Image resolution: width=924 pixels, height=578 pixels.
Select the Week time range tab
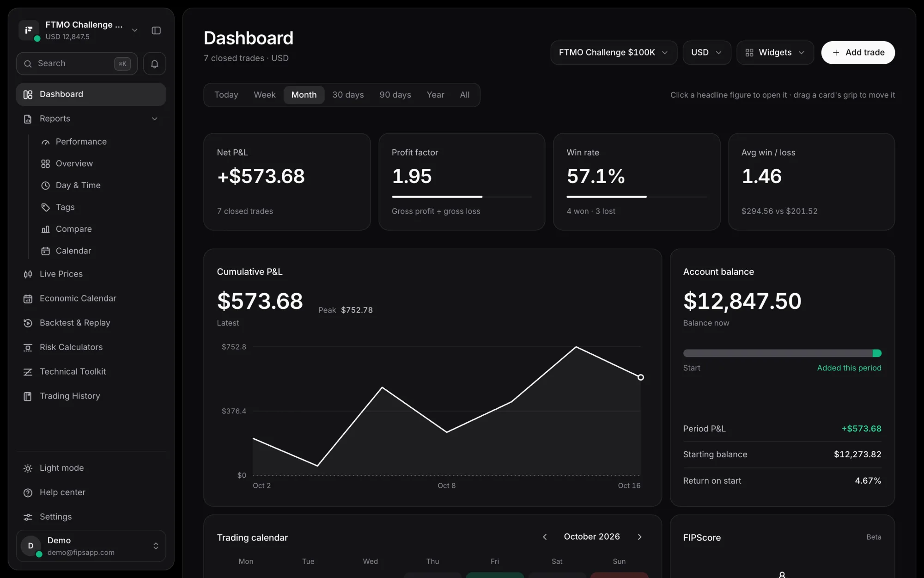pos(265,95)
